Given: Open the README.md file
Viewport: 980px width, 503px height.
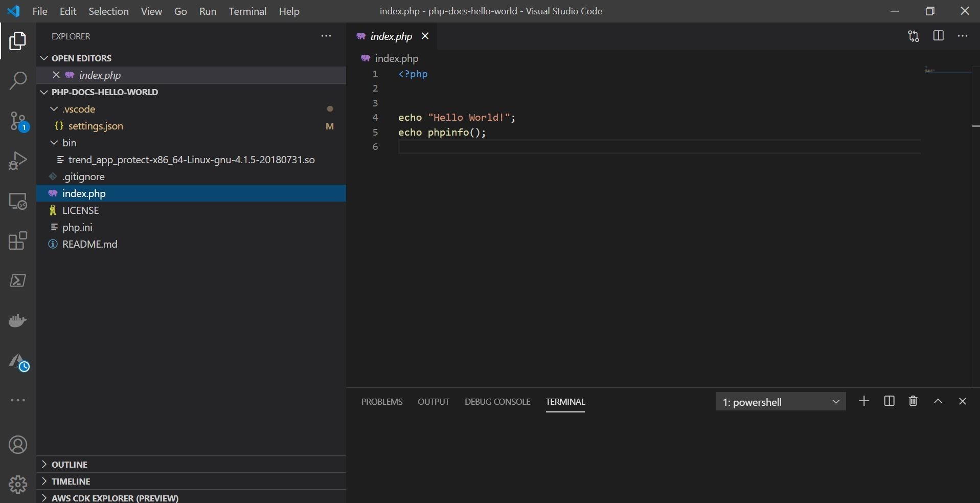Looking at the screenshot, I should click(x=89, y=244).
